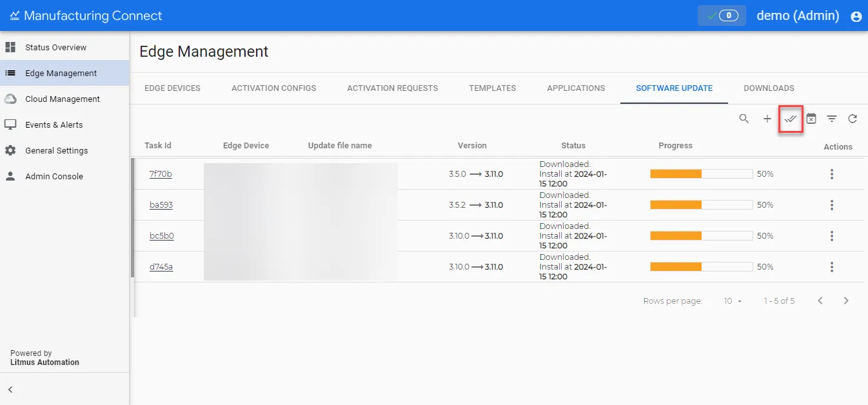Open task link bc5b0
Screen dimensions: 868x405
pos(162,236)
